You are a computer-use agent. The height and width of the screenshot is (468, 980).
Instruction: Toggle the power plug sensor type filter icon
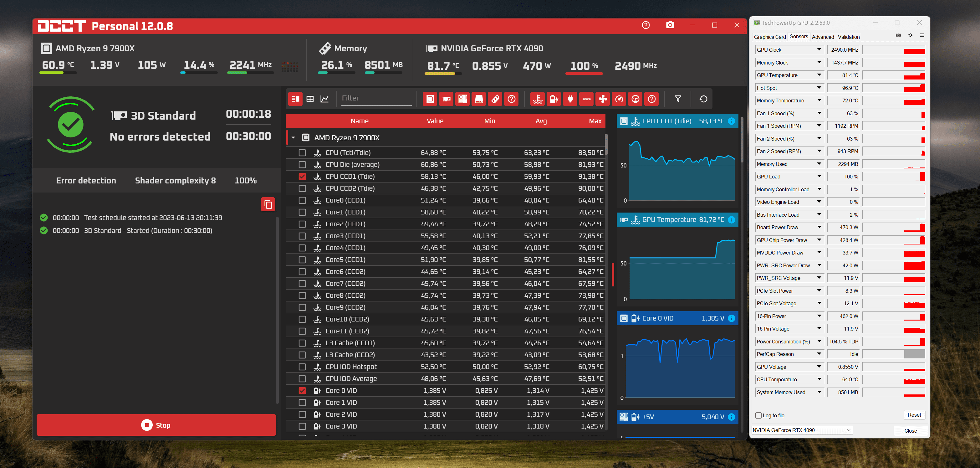click(570, 99)
